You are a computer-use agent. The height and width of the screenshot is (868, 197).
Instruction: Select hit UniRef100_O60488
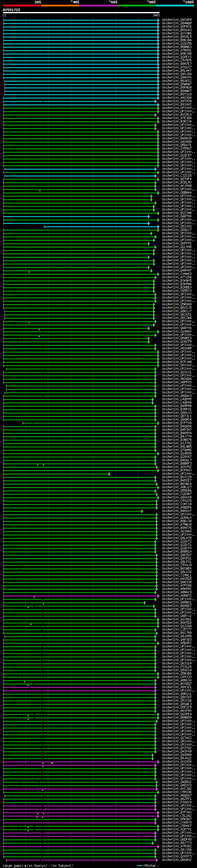coord(176,142)
